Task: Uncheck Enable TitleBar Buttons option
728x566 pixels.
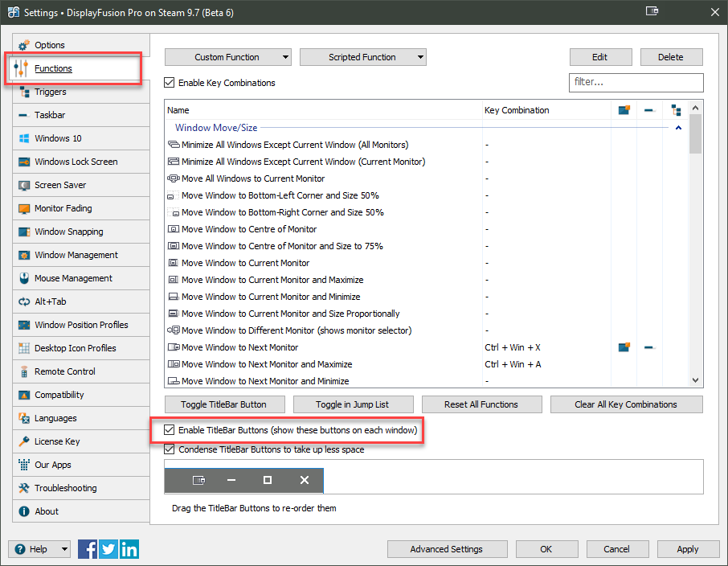Action: [x=170, y=430]
